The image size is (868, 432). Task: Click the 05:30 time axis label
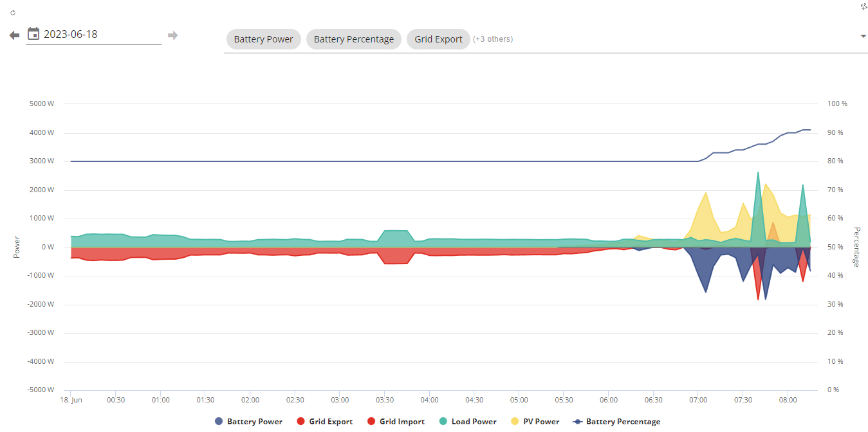pyautogui.click(x=564, y=400)
